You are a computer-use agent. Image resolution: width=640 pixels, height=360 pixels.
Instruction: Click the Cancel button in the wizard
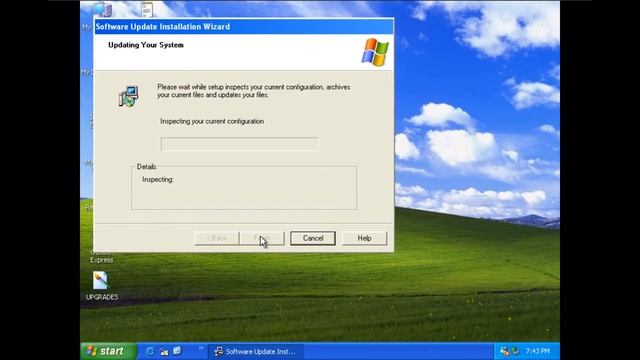(313, 238)
